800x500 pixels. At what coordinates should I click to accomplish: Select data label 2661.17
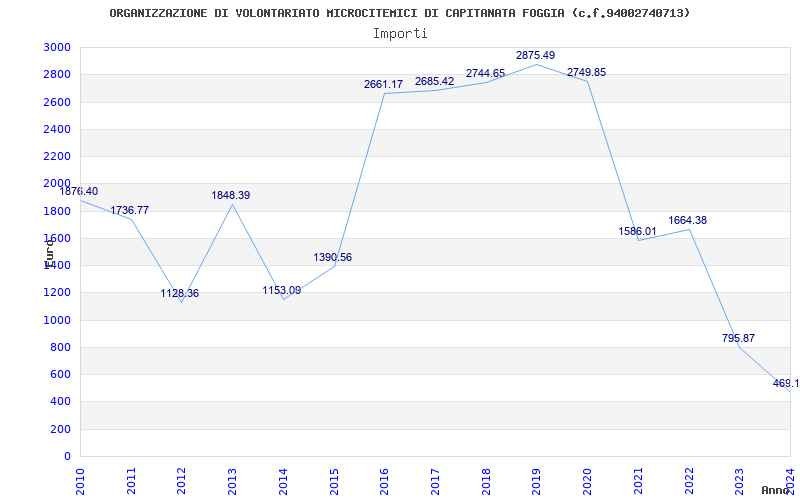pyautogui.click(x=383, y=84)
